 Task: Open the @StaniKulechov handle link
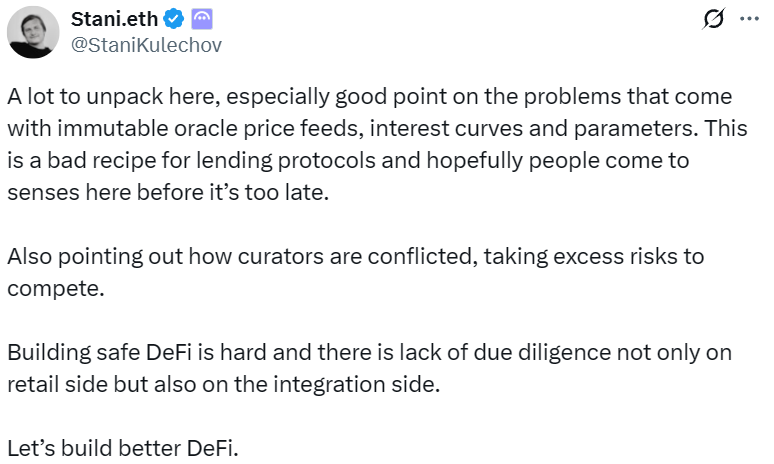pos(147,44)
